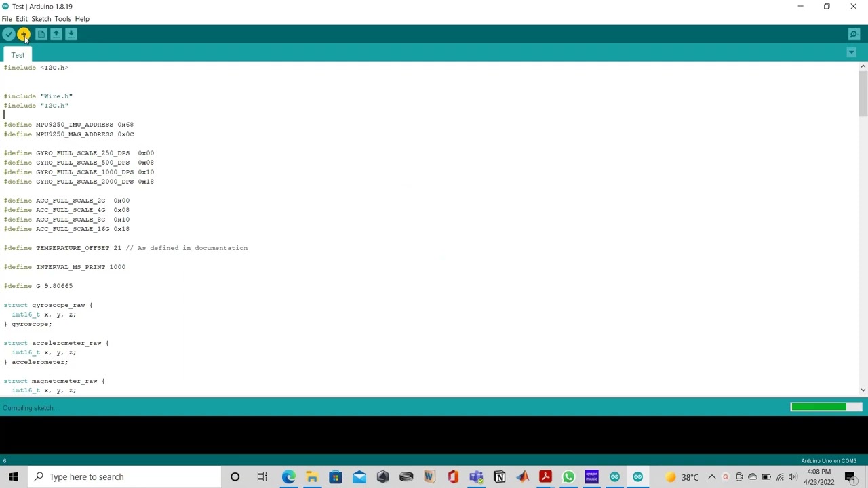Open Amazon Music from taskbar
Image resolution: width=868 pixels, height=488 pixels.
592,476
